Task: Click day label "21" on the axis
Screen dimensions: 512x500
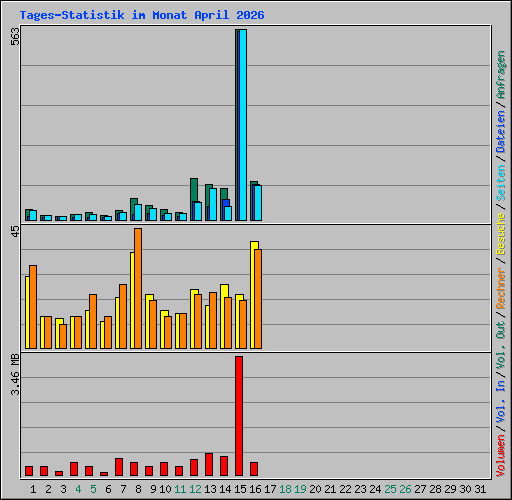Action: (330, 489)
